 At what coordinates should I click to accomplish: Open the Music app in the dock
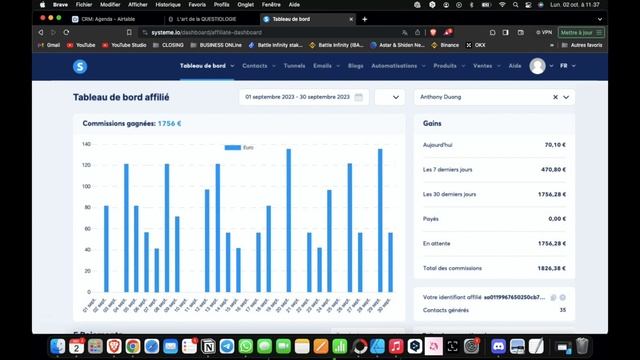[x=396, y=347]
